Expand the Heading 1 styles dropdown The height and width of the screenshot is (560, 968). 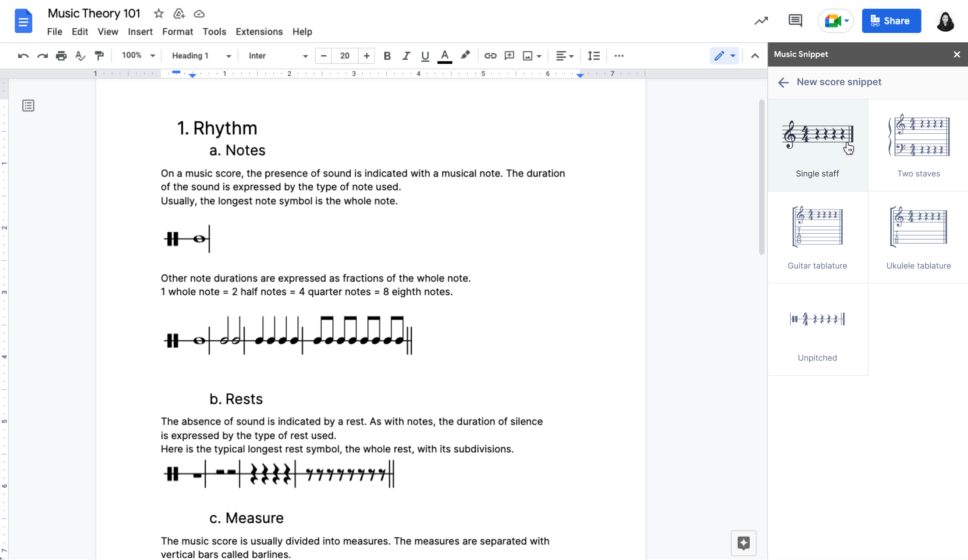[200, 56]
